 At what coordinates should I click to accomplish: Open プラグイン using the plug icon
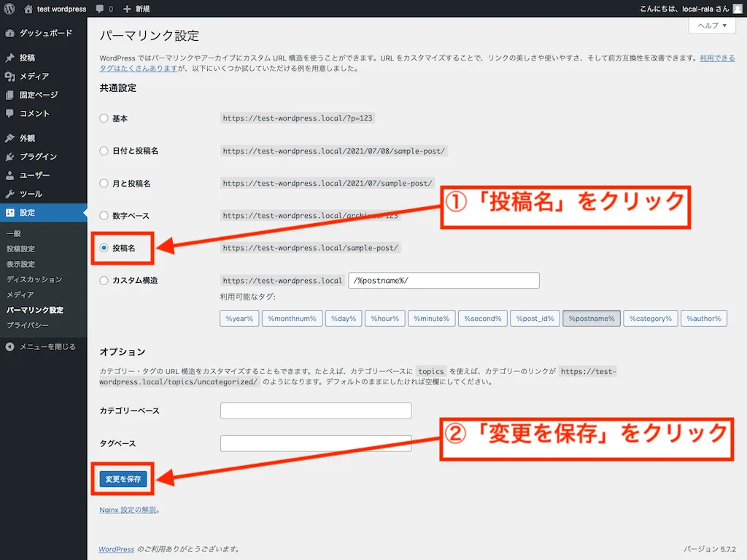(x=9, y=156)
